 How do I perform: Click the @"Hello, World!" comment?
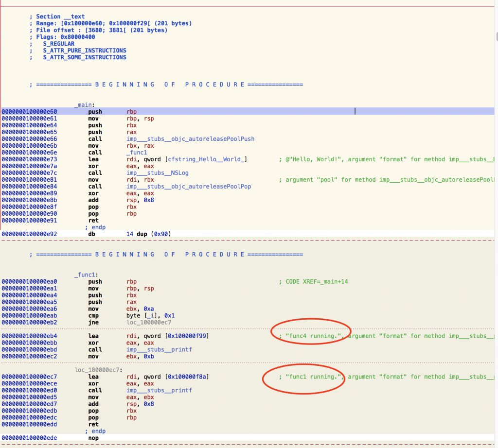tap(313, 159)
